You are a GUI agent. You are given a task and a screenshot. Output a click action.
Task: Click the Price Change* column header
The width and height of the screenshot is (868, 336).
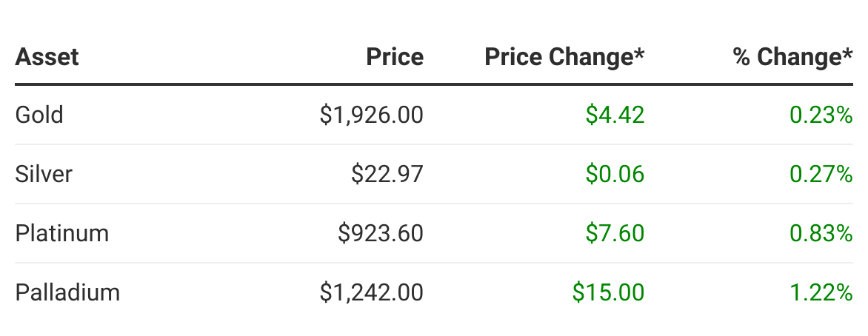click(x=564, y=57)
